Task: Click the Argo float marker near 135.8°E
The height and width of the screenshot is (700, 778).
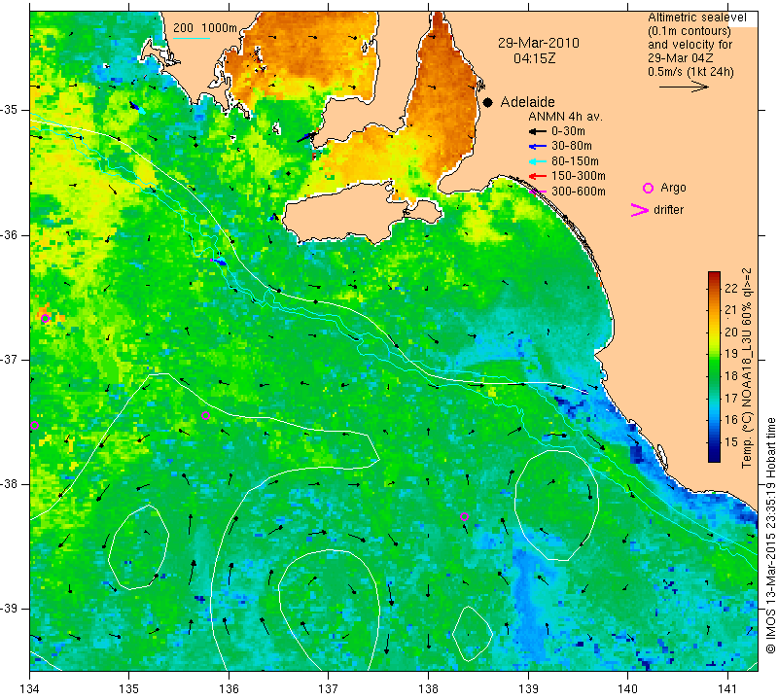Action: pyautogui.click(x=206, y=416)
